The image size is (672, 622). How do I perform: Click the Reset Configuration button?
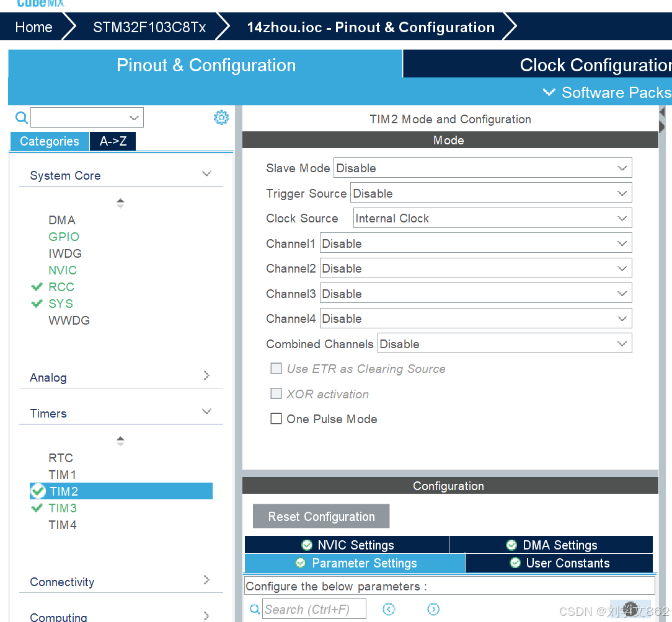click(321, 516)
